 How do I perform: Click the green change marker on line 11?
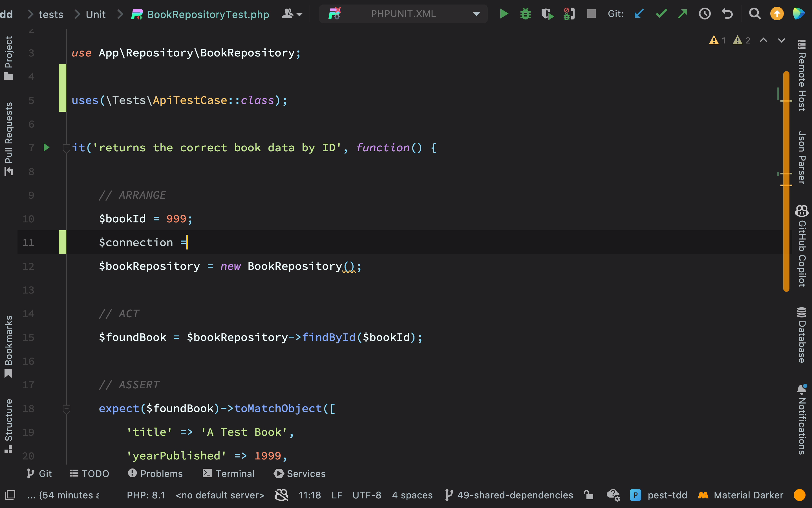tap(62, 242)
